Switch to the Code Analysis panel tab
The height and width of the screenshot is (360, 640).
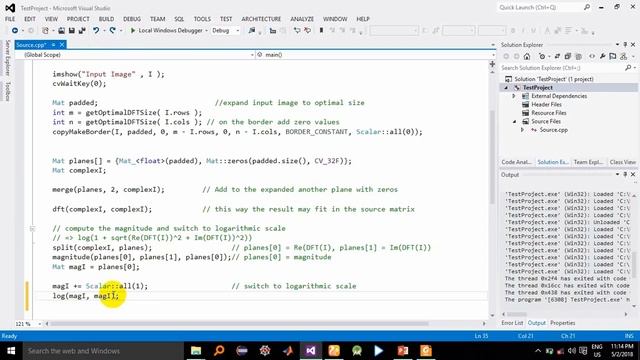coord(516,162)
